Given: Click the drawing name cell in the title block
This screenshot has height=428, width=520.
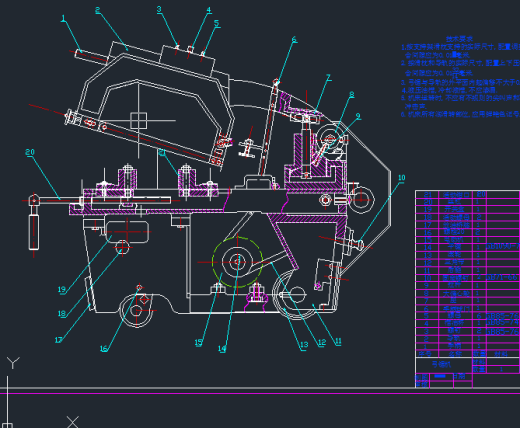Looking at the screenshot, I should (x=444, y=364).
